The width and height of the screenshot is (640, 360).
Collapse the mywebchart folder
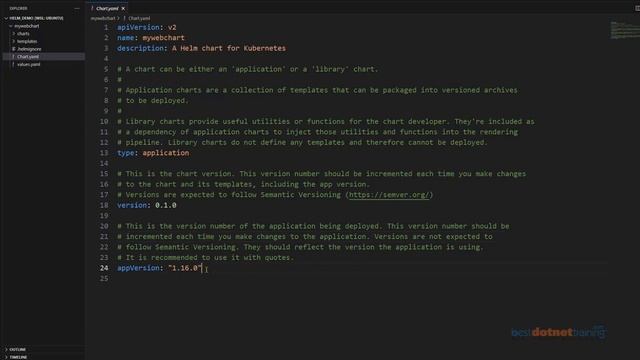(11, 26)
